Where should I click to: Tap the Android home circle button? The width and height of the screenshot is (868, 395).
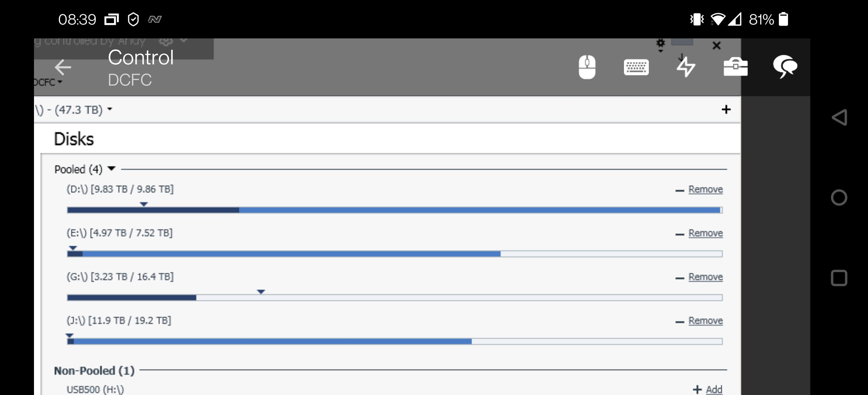pyautogui.click(x=840, y=197)
